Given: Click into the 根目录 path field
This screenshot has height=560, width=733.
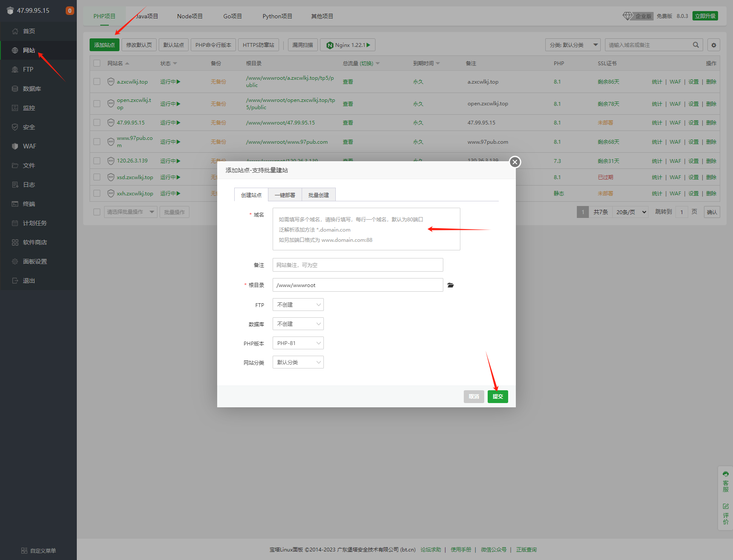Looking at the screenshot, I should [358, 285].
